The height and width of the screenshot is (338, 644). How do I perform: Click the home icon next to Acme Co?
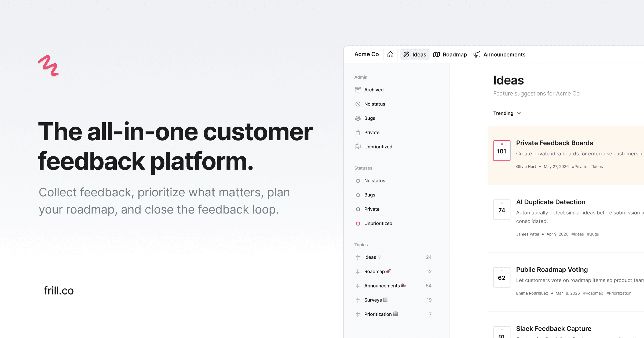(x=390, y=54)
